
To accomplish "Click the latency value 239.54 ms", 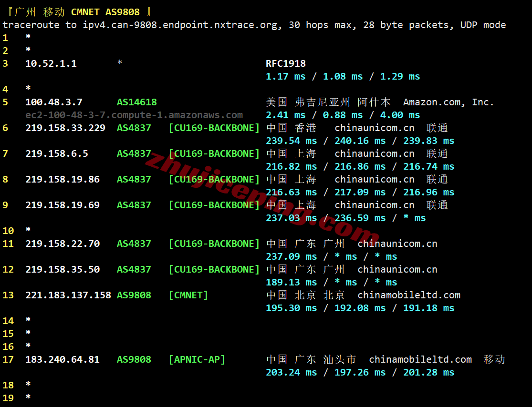I will [291, 141].
